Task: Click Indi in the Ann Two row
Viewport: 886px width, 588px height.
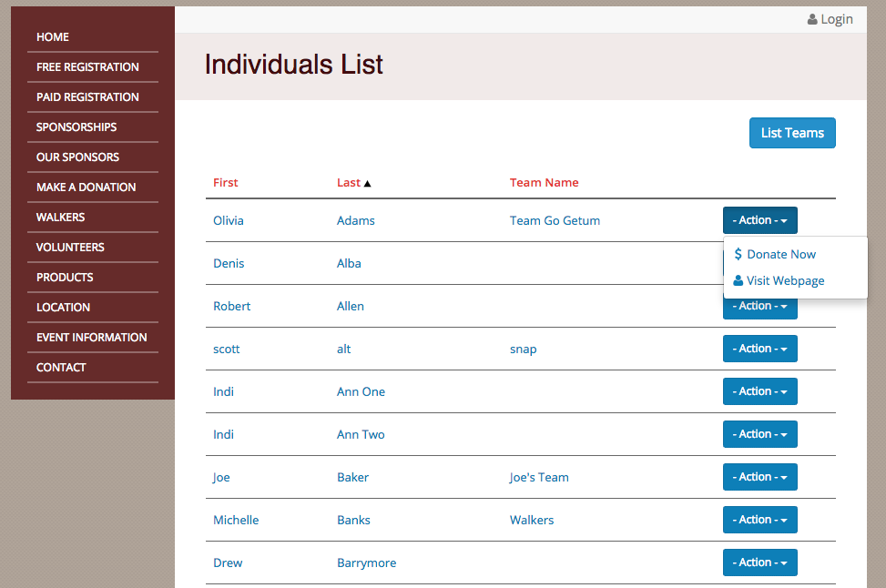Action: 223,434
